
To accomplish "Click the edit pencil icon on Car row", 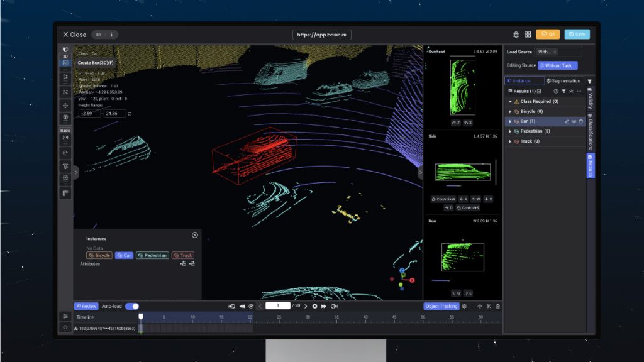I will (x=567, y=121).
